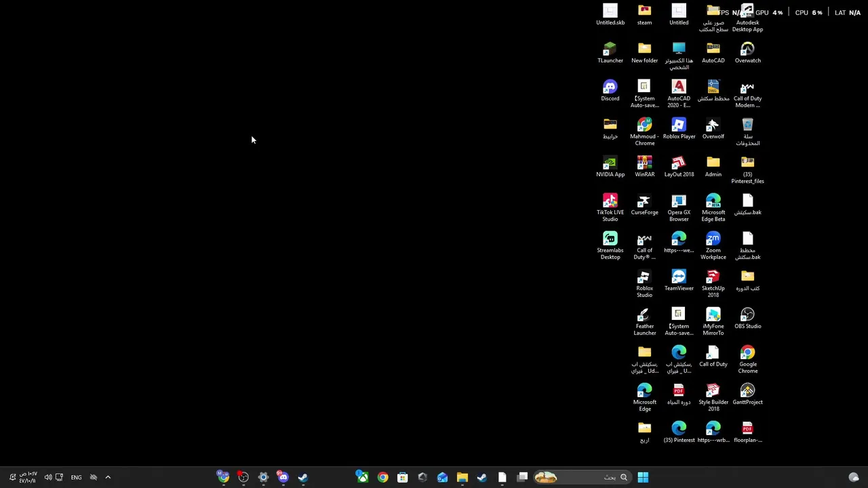Open Discord desktop shortcut
The width and height of the screenshot is (868, 488).
[610, 91]
